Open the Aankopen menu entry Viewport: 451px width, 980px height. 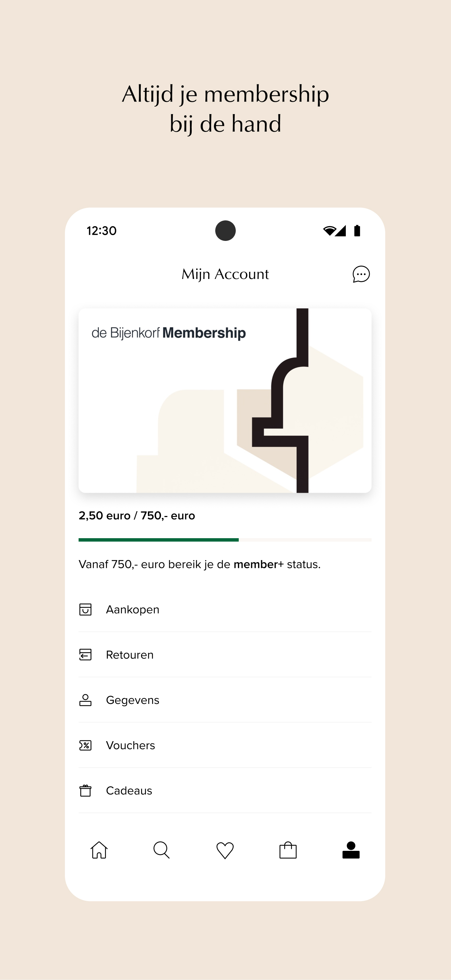[225, 610]
